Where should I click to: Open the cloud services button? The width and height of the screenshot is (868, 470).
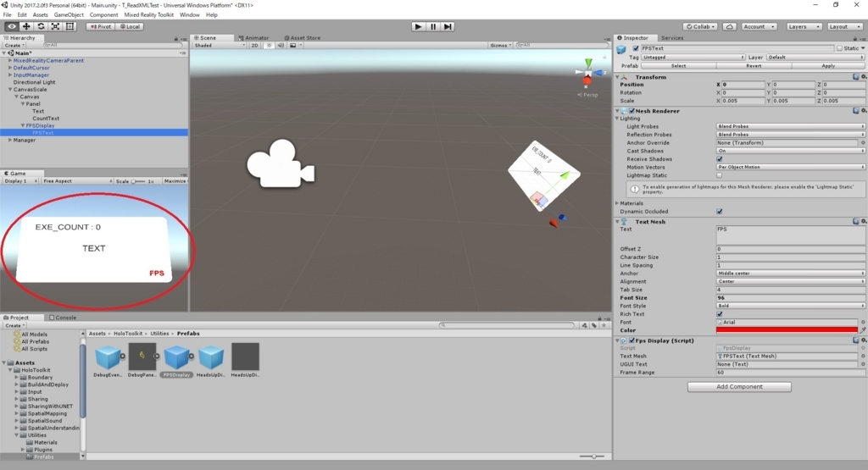click(x=730, y=26)
